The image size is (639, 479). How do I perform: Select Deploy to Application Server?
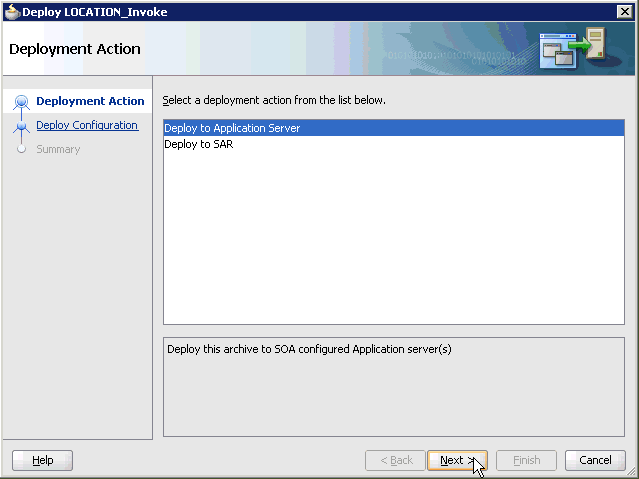(394, 128)
